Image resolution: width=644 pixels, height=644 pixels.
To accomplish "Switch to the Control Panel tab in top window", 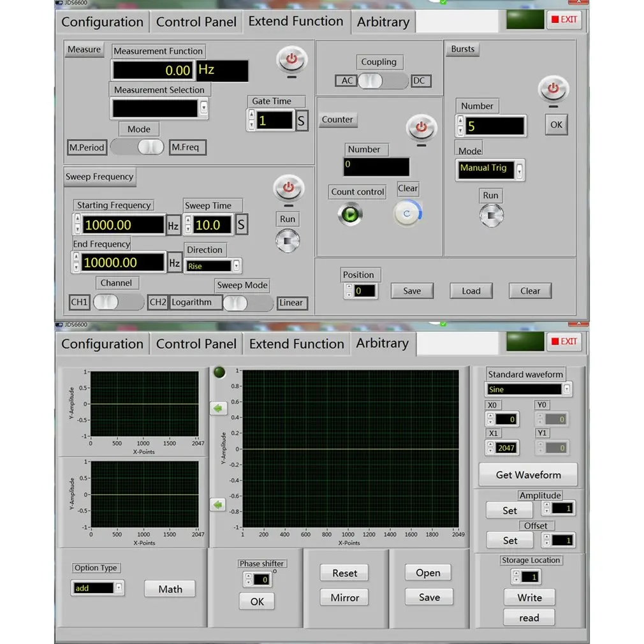I will [x=196, y=22].
